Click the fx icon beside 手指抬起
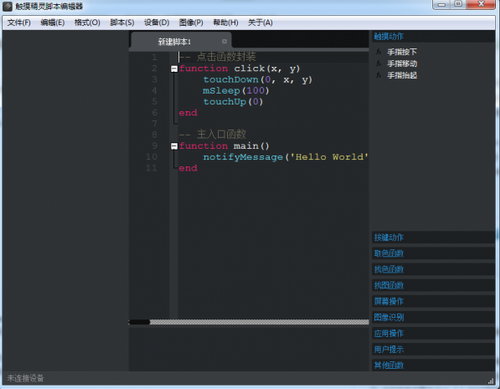 pyautogui.click(x=379, y=75)
